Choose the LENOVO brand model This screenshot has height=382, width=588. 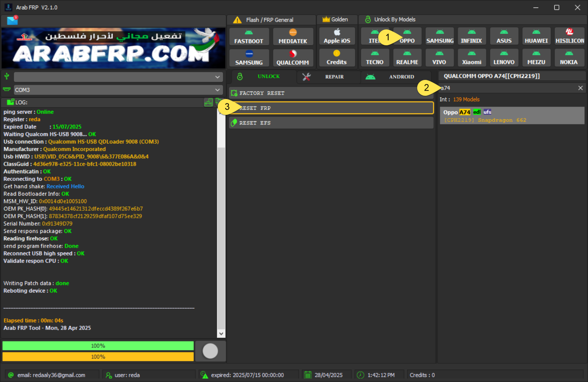(x=504, y=58)
